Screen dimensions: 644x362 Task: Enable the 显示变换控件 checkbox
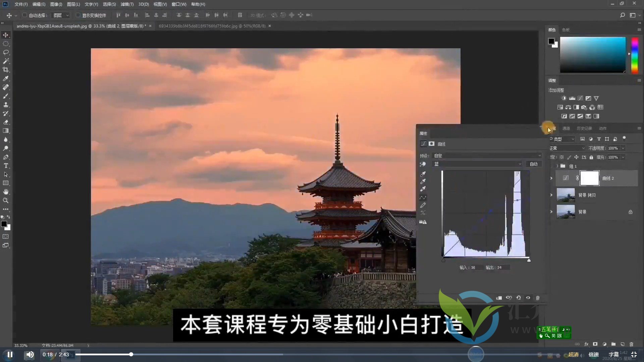coord(78,15)
